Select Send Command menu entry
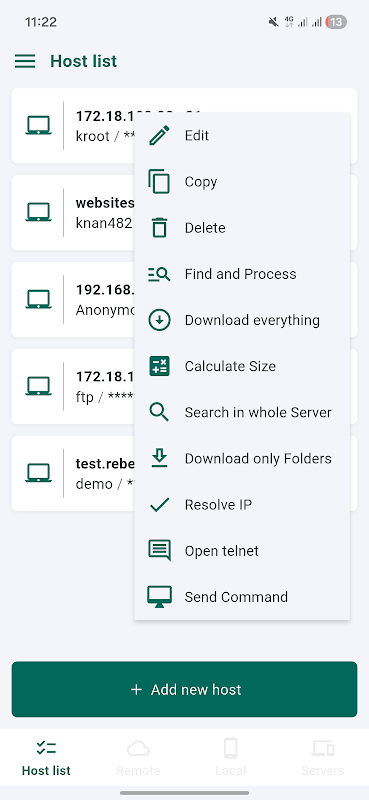Screen dimensions: 369x800 [242, 597]
